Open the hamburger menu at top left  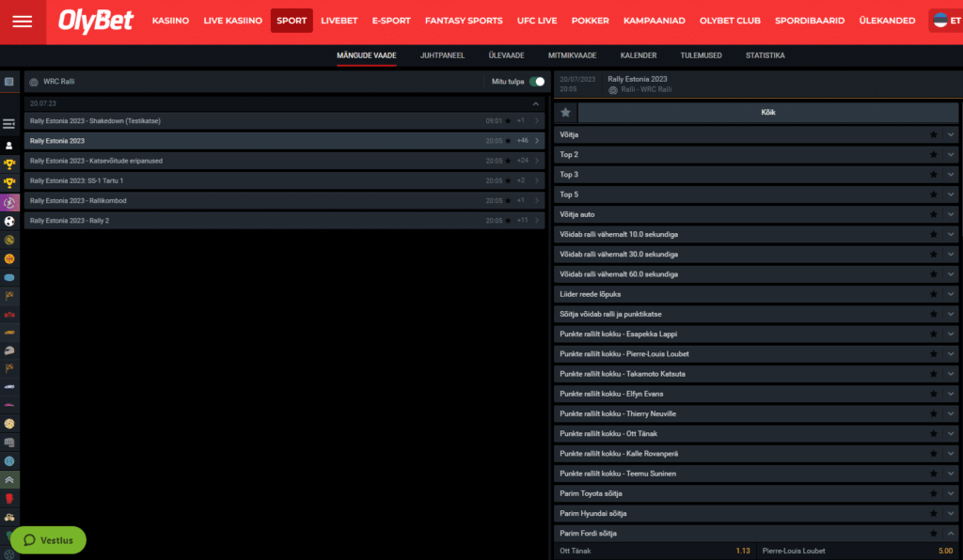pos(22,21)
